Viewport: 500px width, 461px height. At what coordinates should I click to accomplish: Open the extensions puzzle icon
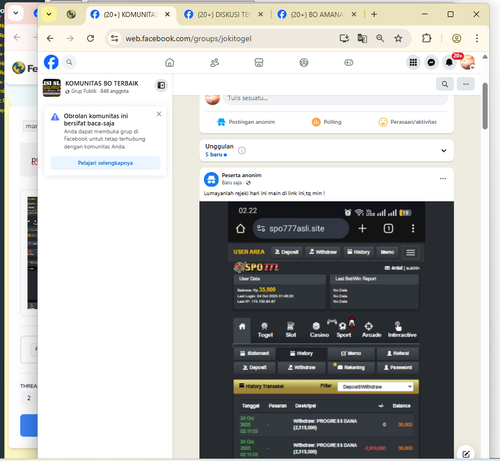point(427,38)
